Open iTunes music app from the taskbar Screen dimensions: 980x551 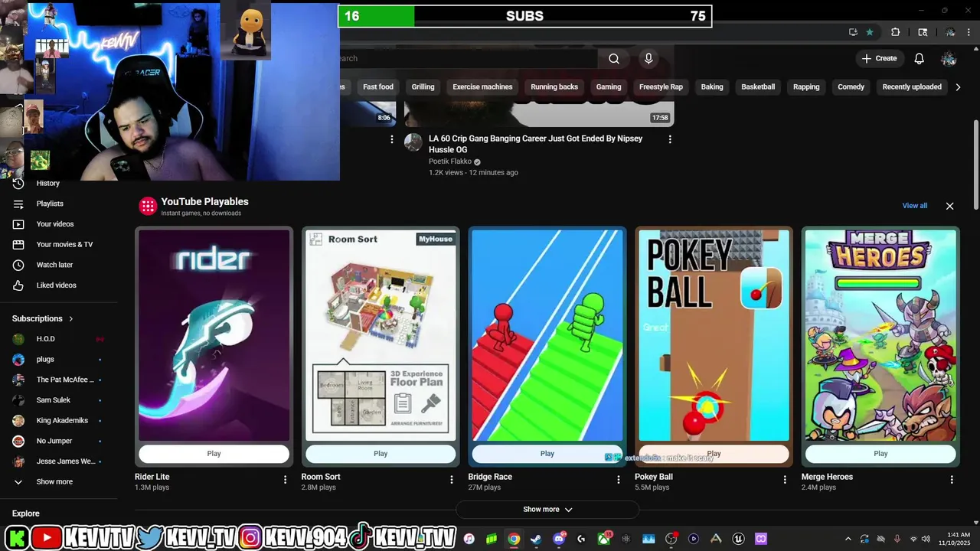[x=469, y=539]
